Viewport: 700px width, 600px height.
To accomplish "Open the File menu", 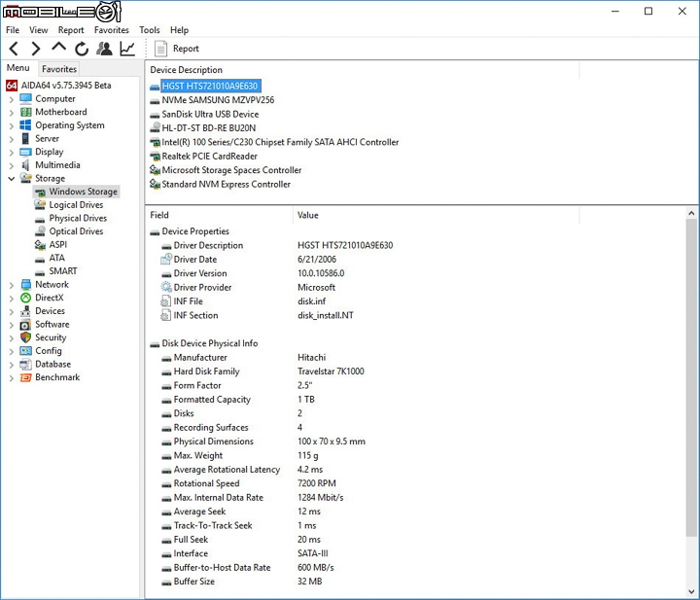I will click(13, 30).
